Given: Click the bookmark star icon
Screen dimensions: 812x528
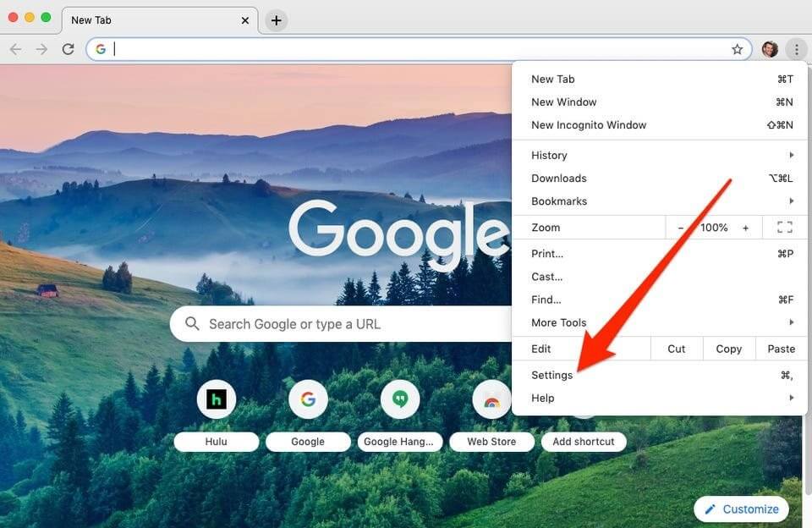Looking at the screenshot, I should 737,49.
